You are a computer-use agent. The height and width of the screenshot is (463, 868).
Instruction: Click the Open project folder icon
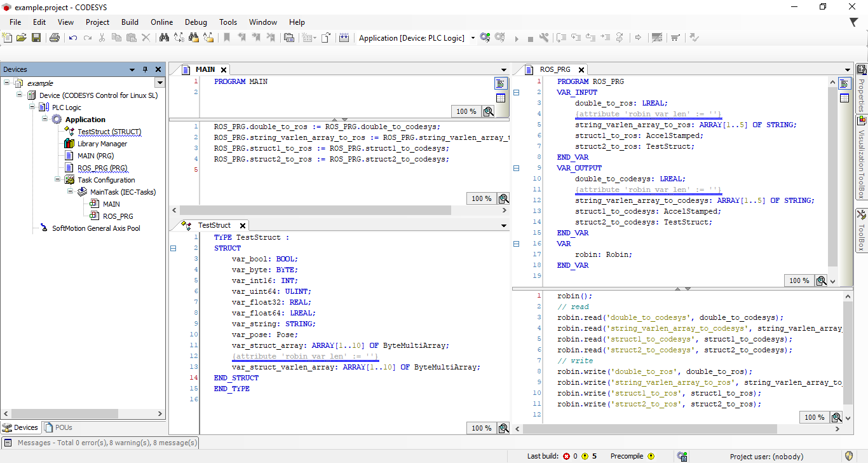point(22,38)
